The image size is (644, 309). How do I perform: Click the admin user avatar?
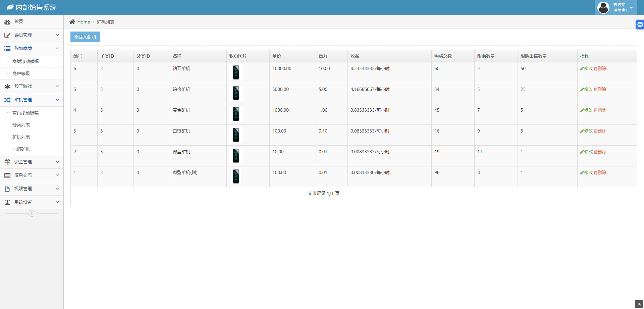(x=603, y=7)
